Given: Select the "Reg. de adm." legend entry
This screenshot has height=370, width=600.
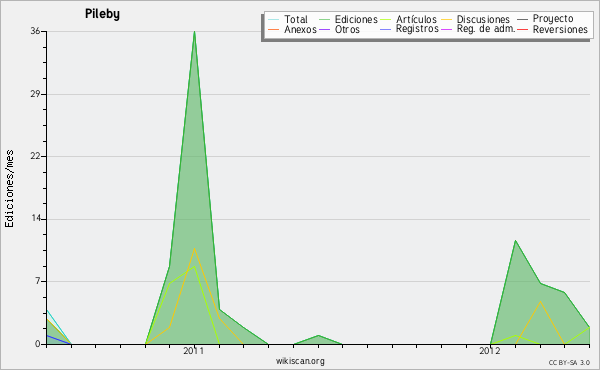Looking at the screenshot, I should 486,29.
